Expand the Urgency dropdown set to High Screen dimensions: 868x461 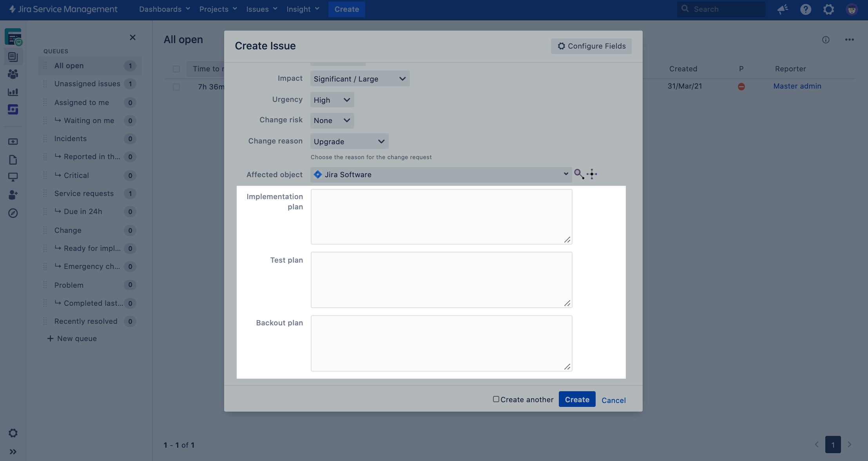332,100
